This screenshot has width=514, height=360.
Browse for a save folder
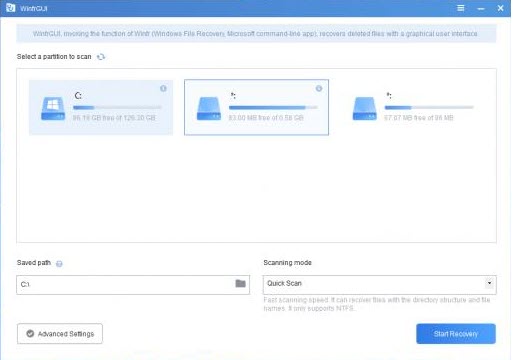tap(240, 284)
